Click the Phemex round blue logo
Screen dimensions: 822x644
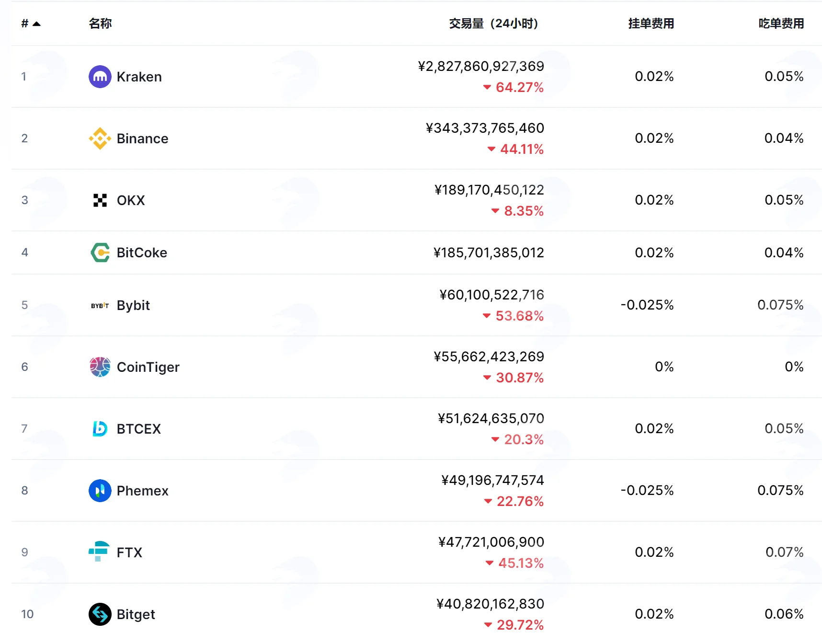point(100,491)
